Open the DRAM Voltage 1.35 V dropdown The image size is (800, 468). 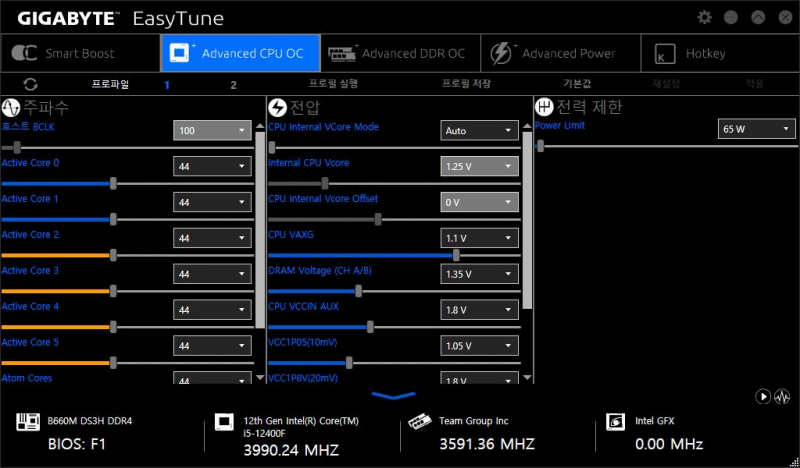coord(479,274)
